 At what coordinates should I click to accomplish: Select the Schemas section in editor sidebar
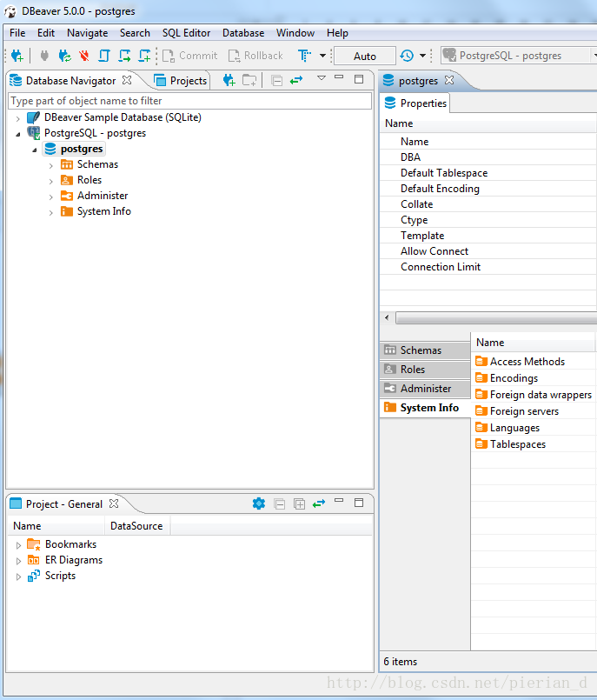(x=425, y=350)
